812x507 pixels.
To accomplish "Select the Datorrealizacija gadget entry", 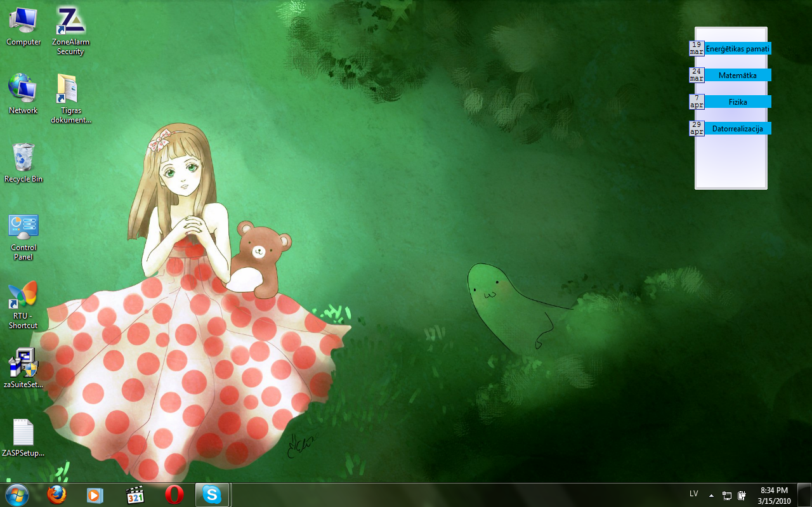I will 738,128.
